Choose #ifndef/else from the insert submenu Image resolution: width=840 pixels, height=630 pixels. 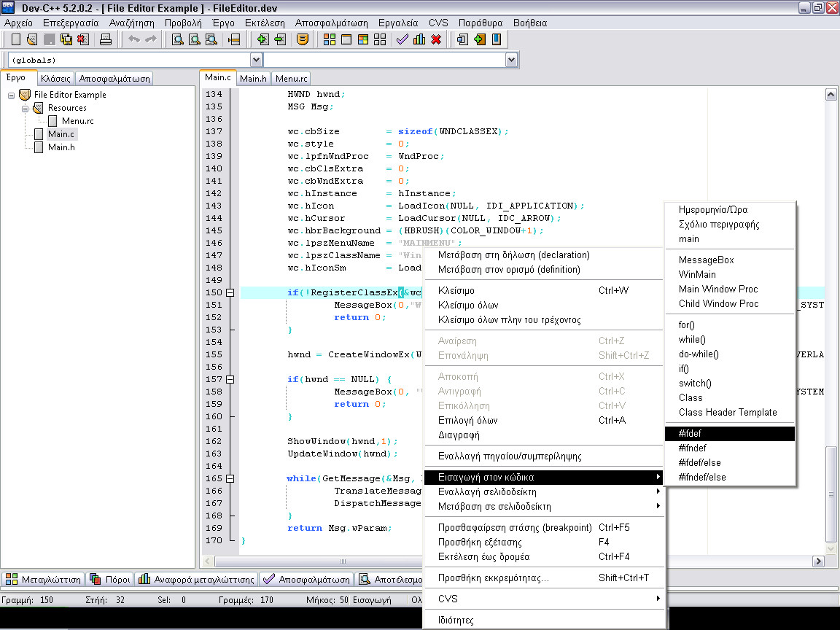point(730,477)
